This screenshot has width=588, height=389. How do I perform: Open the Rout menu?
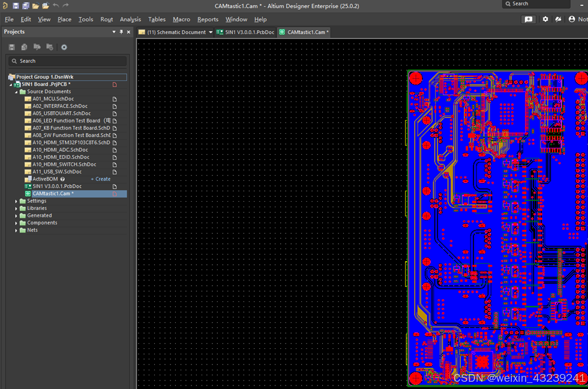point(107,19)
